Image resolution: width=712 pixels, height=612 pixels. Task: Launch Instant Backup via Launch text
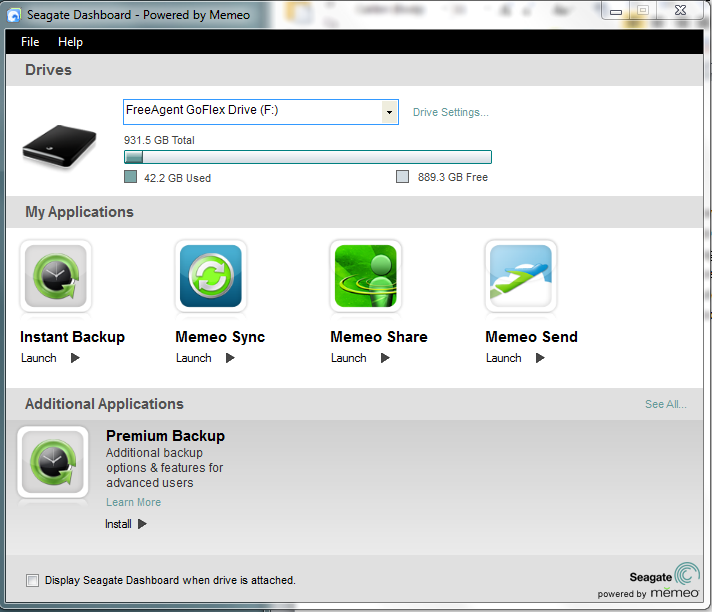39,358
